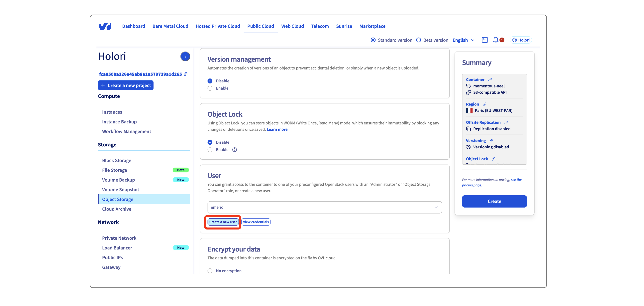
Task: Open the Learn more link about Object Lock
Action: pos(277,129)
